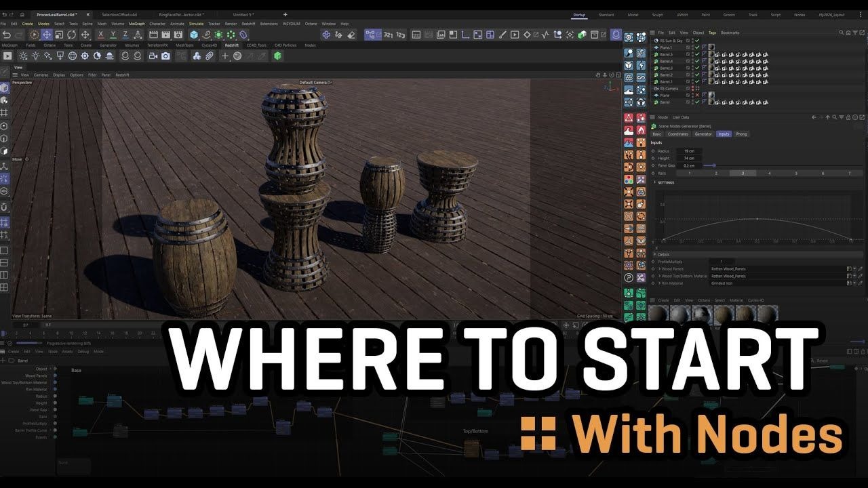Click the Height value field
Image resolution: width=868 pixels, height=488 pixels.
coord(689,158)
